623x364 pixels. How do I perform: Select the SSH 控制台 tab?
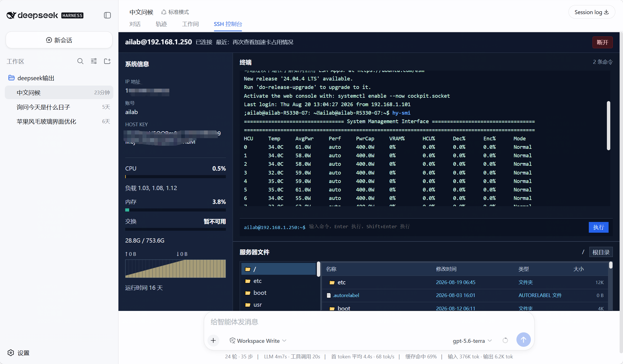click(x=228, y=24)
